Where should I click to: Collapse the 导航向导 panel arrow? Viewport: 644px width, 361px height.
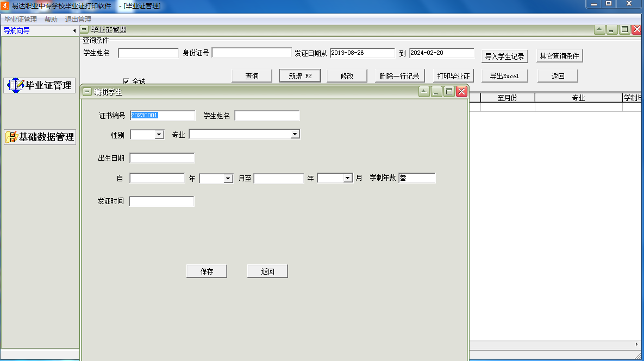[x=74, y=31]
